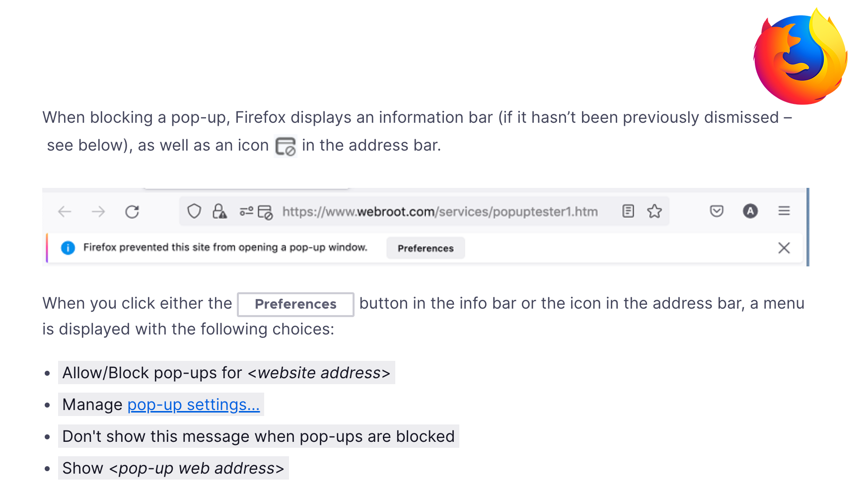Click the Firefox logo

click(x=800, y=57)
